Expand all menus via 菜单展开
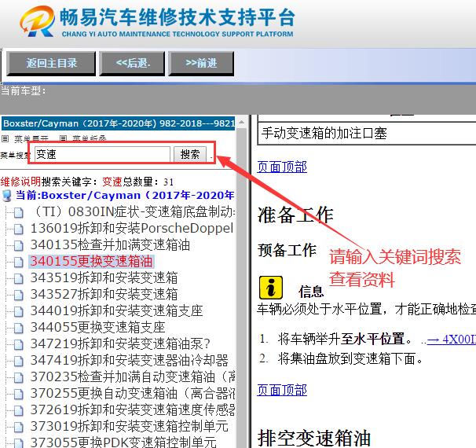Image resolution: width=476 pixels, height=448 pixels. (x=31, y=139)
